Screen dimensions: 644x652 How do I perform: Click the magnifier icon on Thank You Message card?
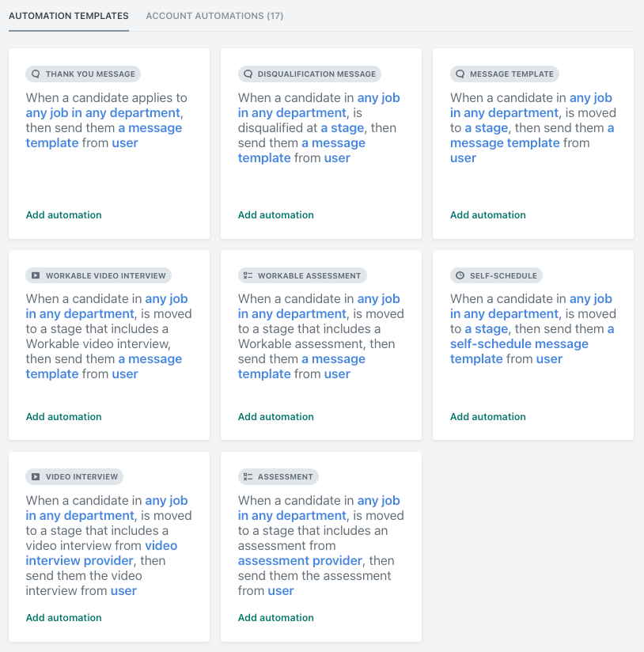[36, 74]
